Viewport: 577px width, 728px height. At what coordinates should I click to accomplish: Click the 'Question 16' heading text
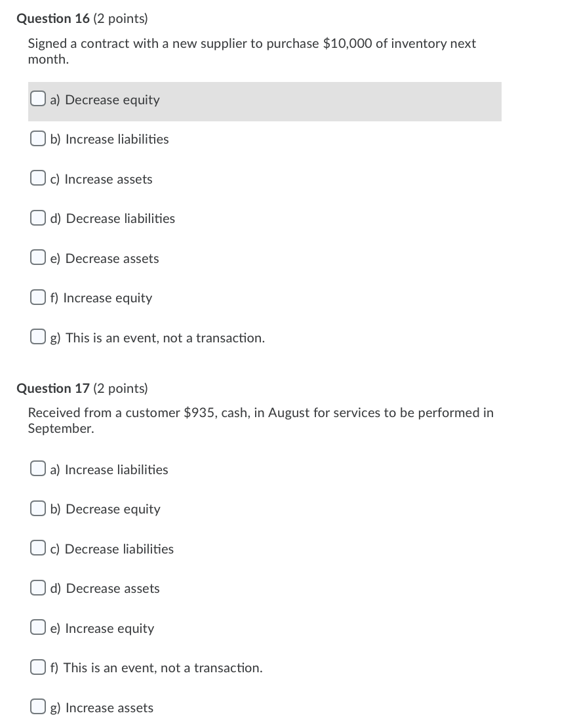click(53, 18)
